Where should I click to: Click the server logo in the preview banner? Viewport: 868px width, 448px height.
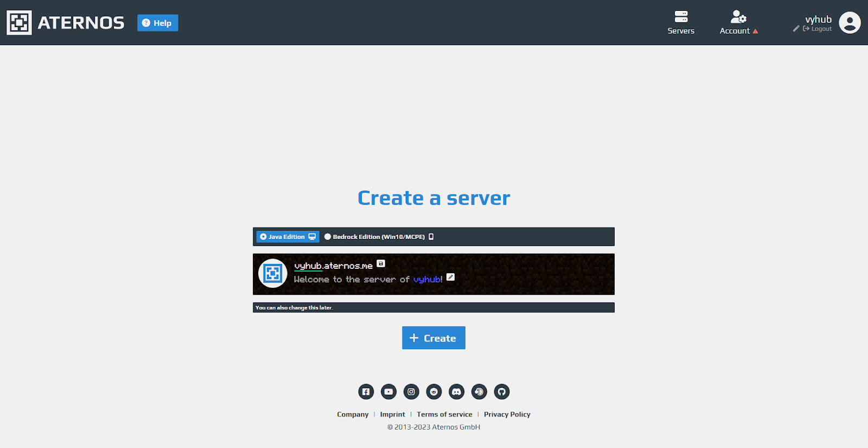point(273,273)
